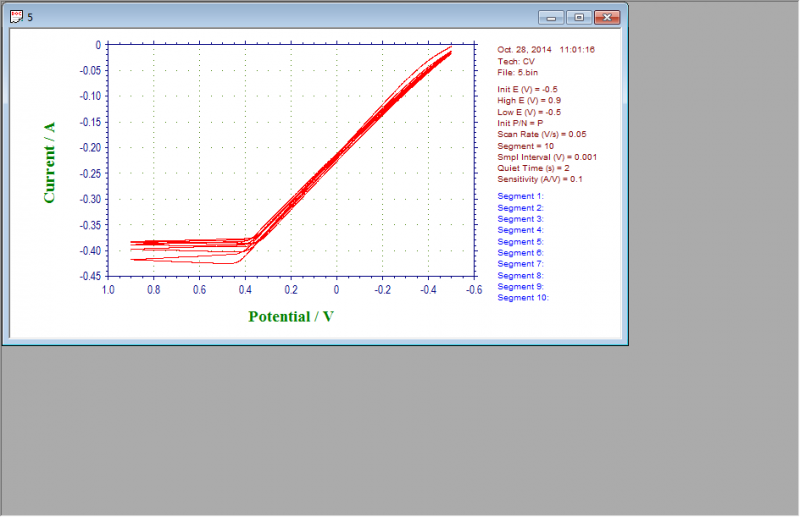
Task: Click the 'File: 5.bin' label
Action: pyautogui.click(x=518, y=72)
